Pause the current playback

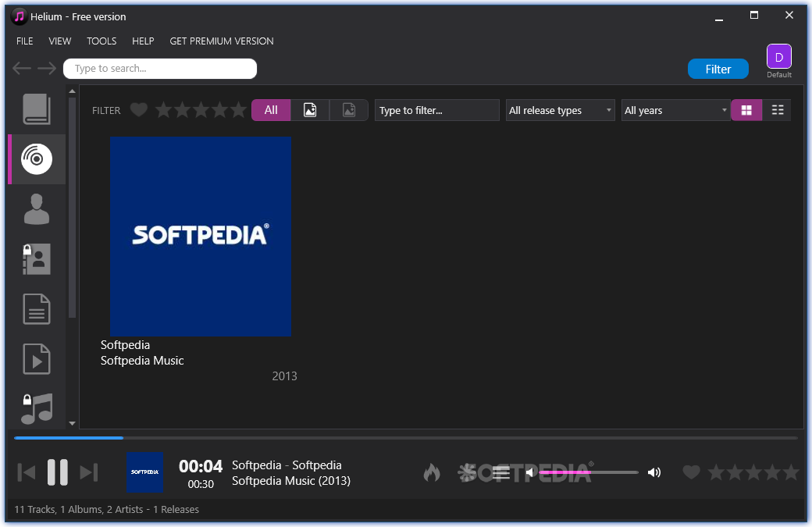point(58,472)
